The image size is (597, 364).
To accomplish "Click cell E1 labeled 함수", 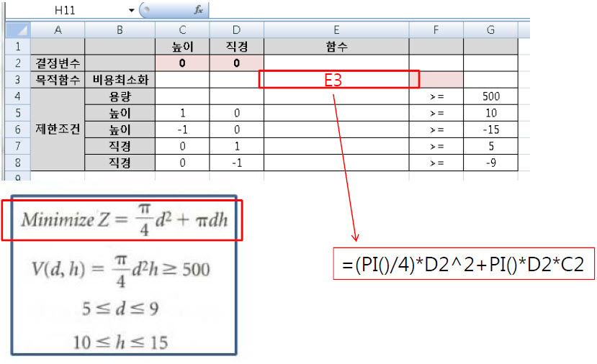I will [x=336, y=47].
